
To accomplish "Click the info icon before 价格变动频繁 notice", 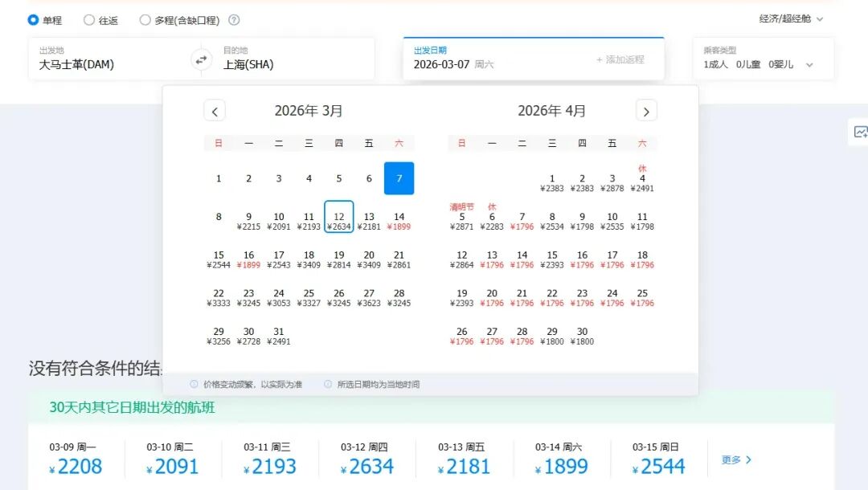I will point(194,383).
